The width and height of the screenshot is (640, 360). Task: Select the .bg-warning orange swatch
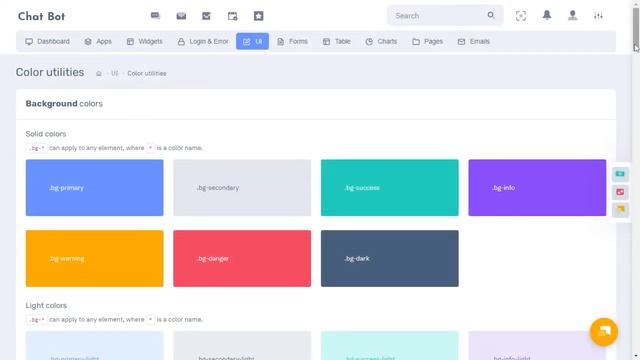(95, 258)
